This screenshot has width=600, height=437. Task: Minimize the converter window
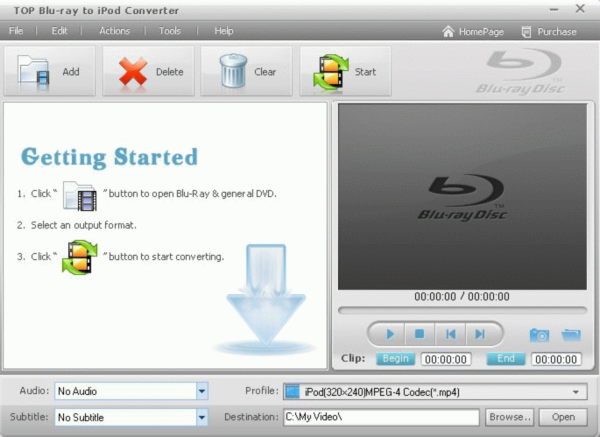tap(554, 9)
